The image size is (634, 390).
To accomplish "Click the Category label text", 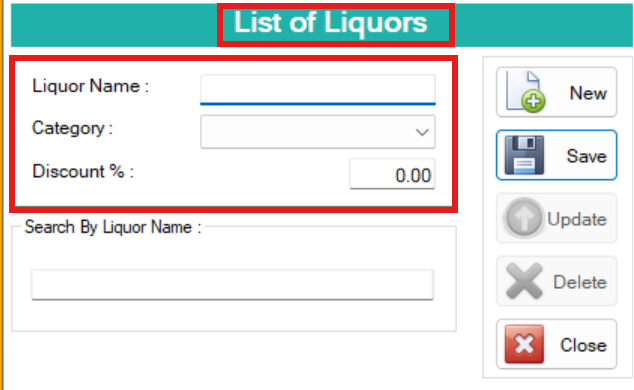I will [x=72, y=128].
